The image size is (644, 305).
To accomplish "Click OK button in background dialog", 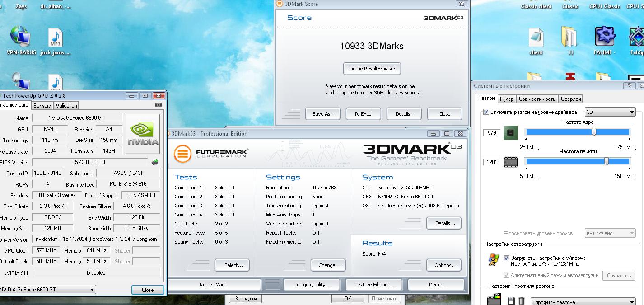I will (348, 299).
